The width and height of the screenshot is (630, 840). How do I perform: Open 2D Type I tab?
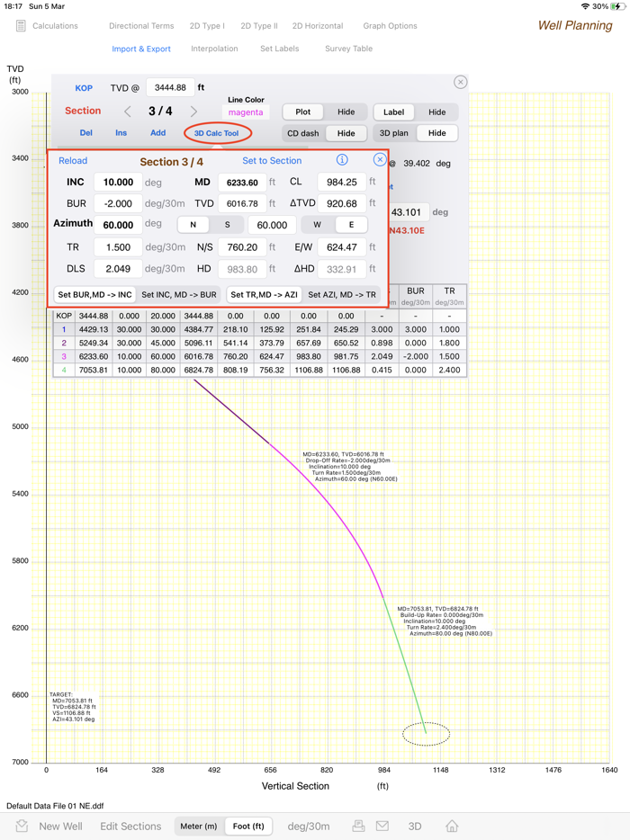click(207, 26)
